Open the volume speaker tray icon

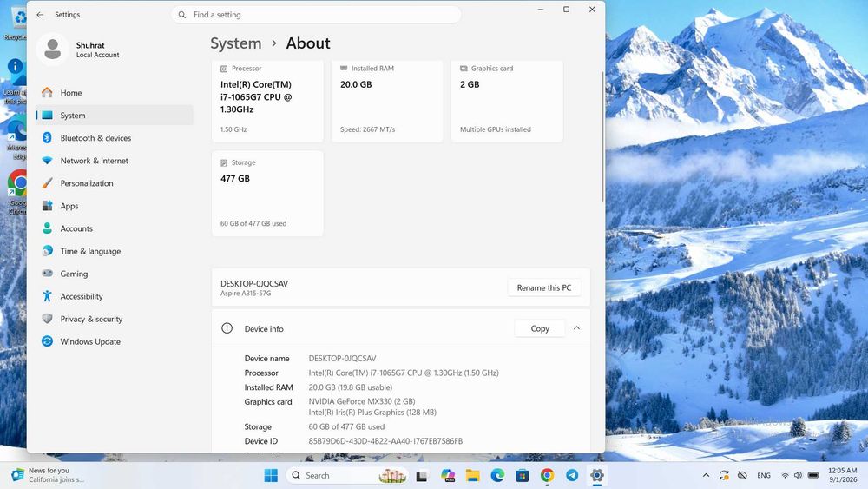pyautogui.click(x=798, y=475)
